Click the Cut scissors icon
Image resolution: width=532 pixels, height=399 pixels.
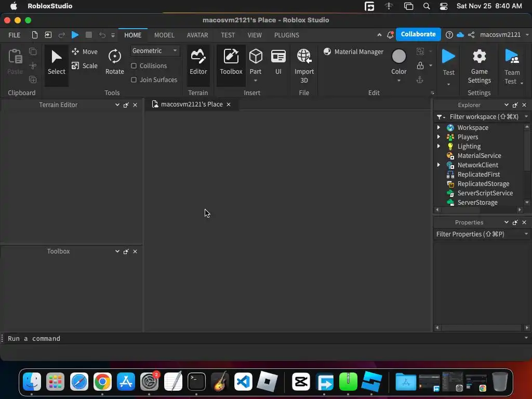click(x=33, y=65)
